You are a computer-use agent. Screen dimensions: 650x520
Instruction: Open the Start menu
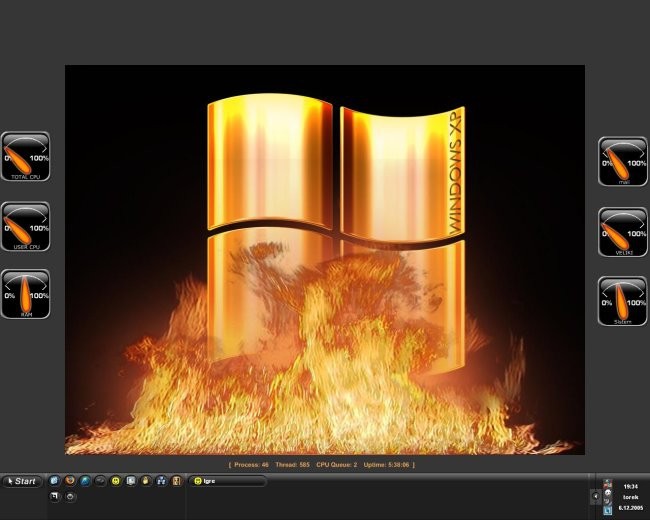tap(22, 481)
